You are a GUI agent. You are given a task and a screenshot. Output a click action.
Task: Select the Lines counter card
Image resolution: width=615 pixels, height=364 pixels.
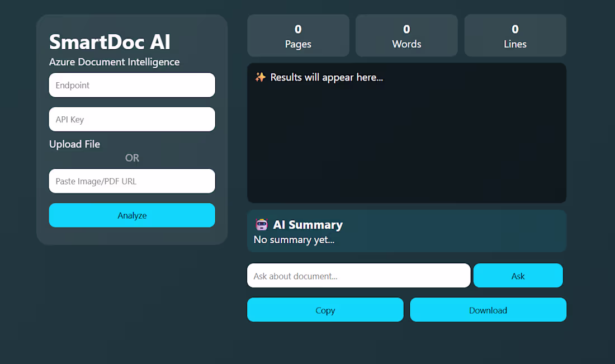[x=515, y=36]
